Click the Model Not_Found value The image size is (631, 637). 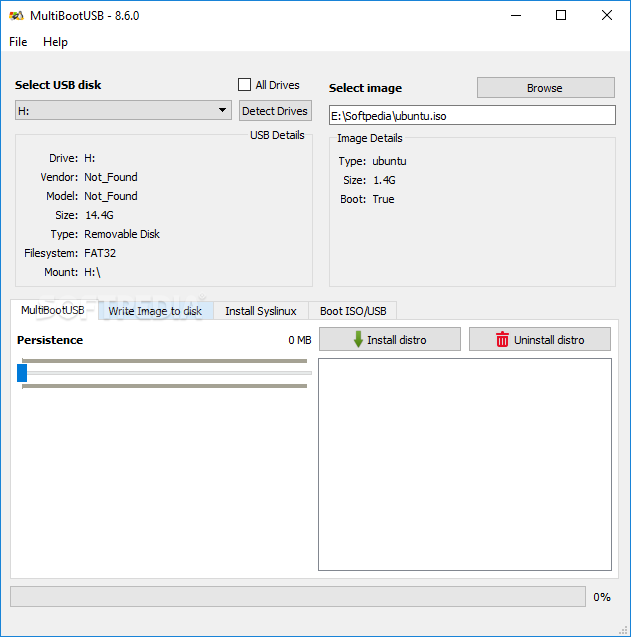(x=111, y=196)
